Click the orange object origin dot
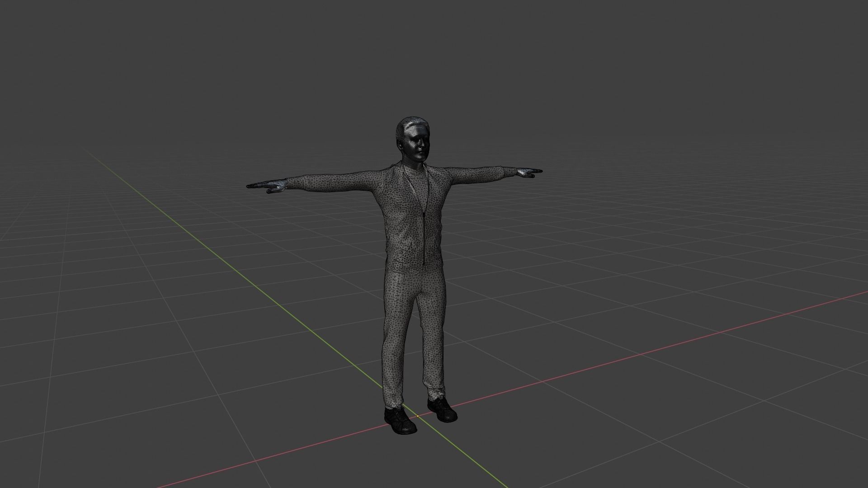This screenshot has height=488, width=868. 417,416
